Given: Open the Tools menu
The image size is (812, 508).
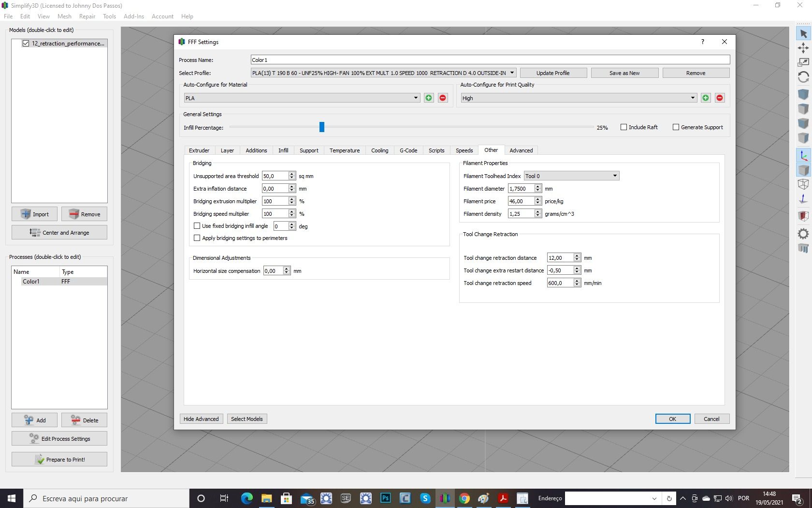Looking at the screenshot, I should (x=109, y=16).
